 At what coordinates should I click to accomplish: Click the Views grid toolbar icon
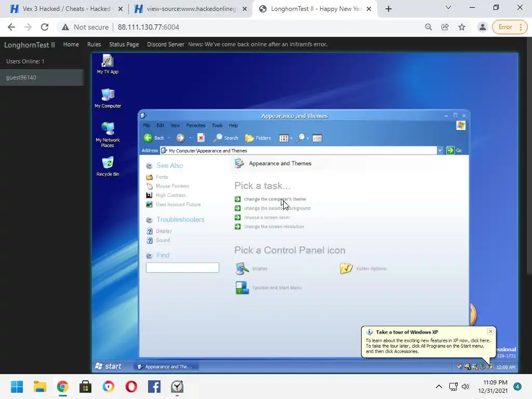[283, 138]
